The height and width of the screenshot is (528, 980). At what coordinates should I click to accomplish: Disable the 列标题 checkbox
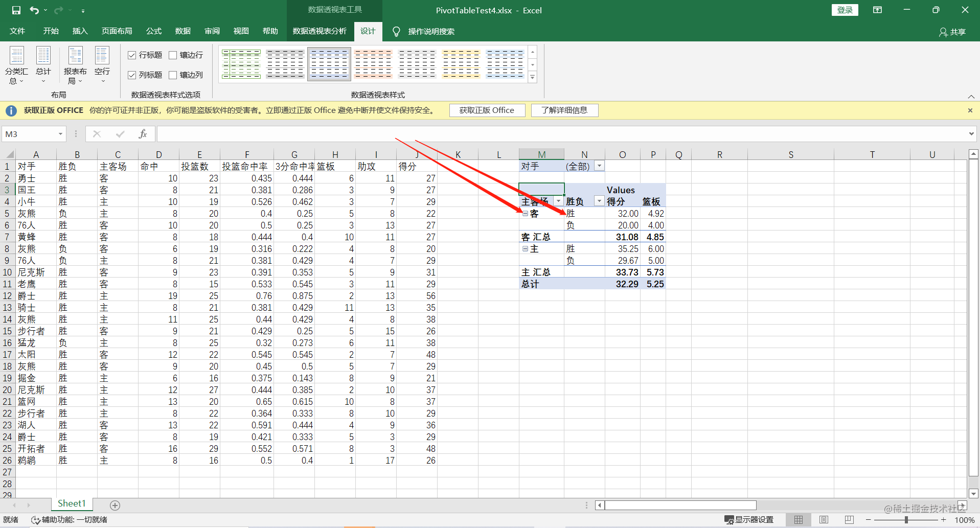coord(132,75)
